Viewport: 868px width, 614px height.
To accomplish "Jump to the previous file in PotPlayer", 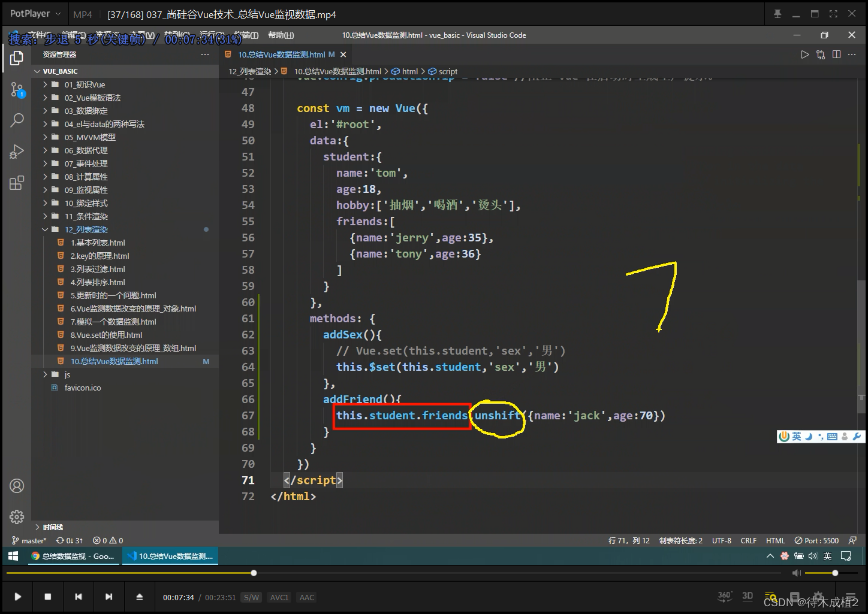I will (x=79, y=597).
